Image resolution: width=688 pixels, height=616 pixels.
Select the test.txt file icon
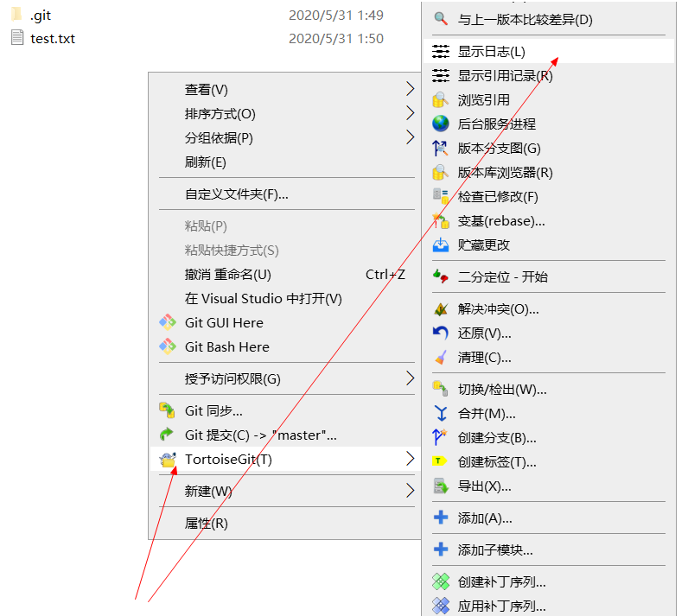[x=17, y=37]
